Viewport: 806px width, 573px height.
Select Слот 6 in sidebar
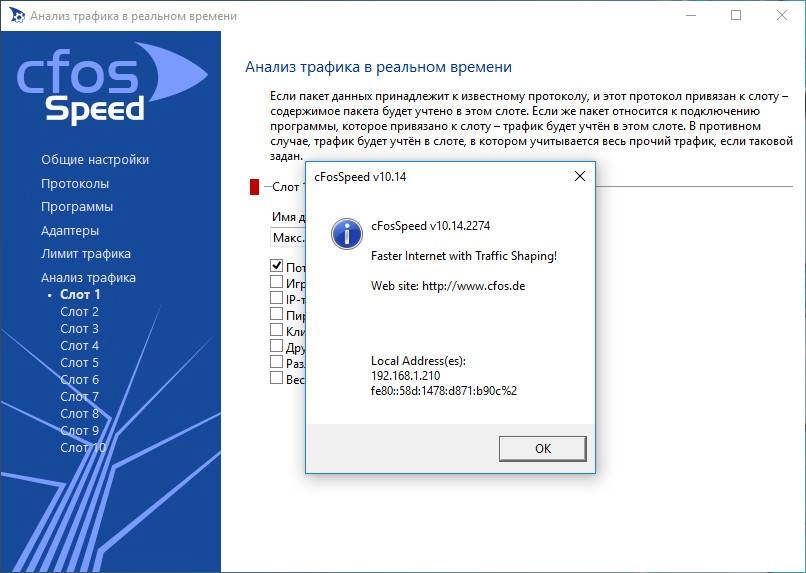click(79, 379)
